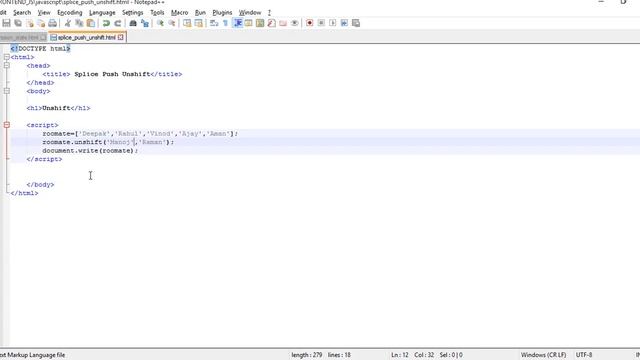Open the Replace toolbar icon
The image size is (640, 360).
(144, 23)
